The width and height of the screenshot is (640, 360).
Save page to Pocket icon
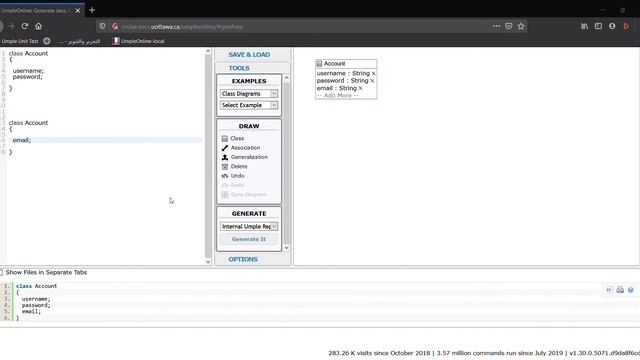(509, 26)
